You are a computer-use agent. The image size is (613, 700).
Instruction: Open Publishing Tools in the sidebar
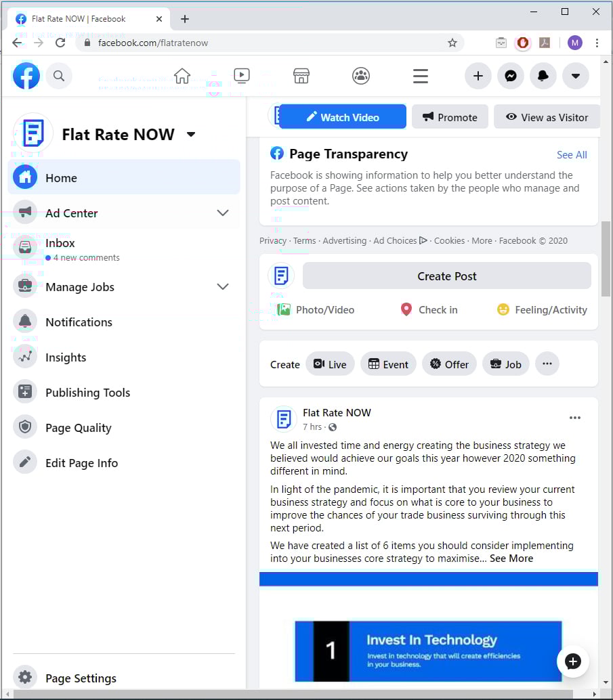[124, 393]
